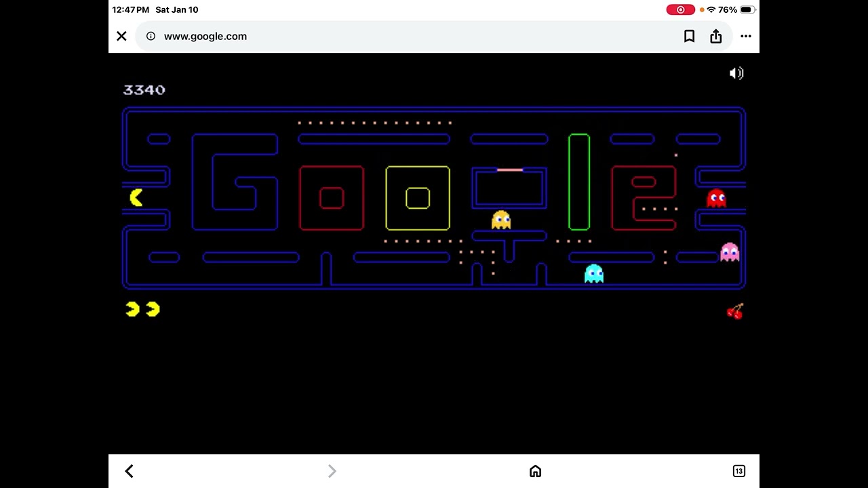Tap the 76% battery percentage text

(x=728, y=9)
